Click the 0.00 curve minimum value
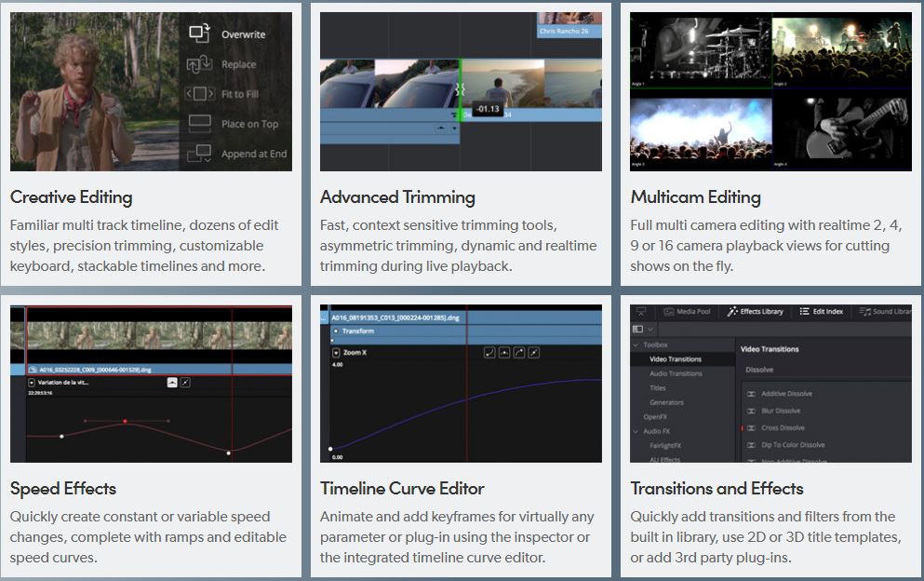Screen dimensions: 924x581 (337, 458)
